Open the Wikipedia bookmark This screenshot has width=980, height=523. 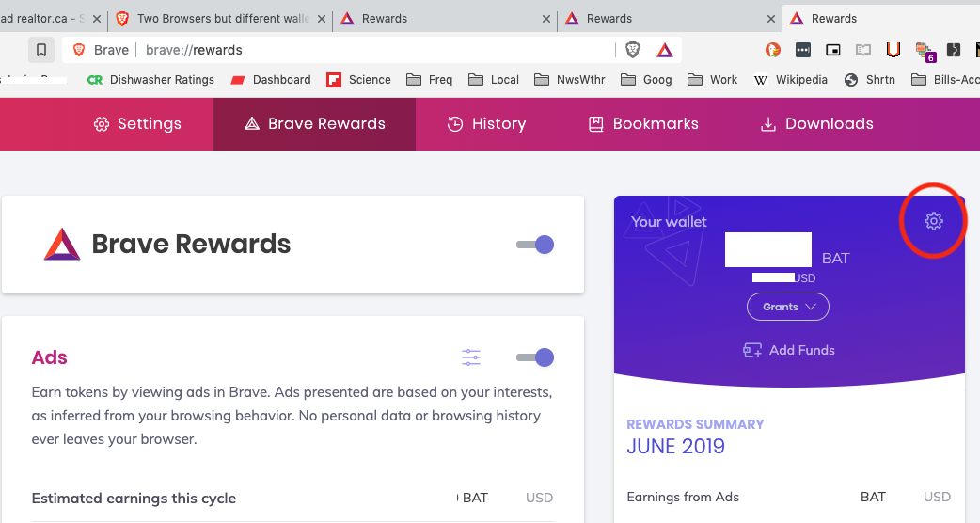click(791, 79)
